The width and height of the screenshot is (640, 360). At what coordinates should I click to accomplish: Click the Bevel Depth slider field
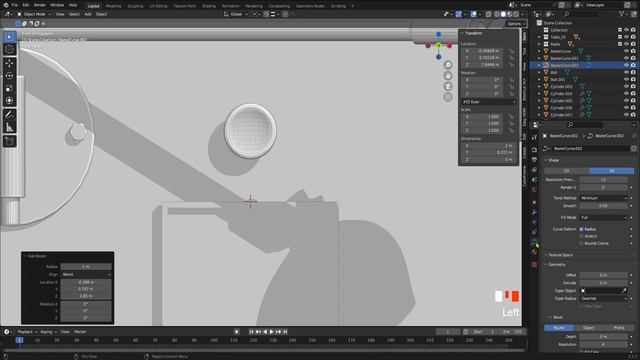coord(604,336)
